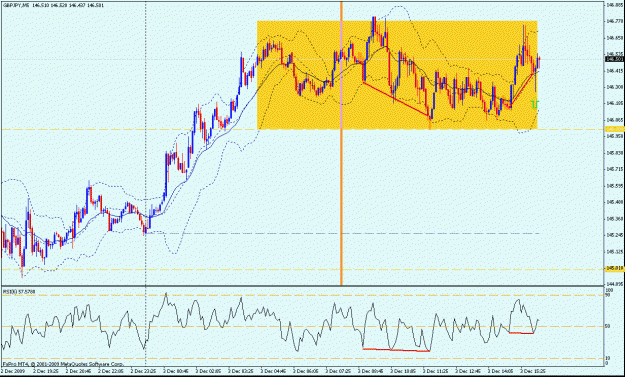
Task: Select the short red line on RSI right side
Action: (x=521, y=332)
